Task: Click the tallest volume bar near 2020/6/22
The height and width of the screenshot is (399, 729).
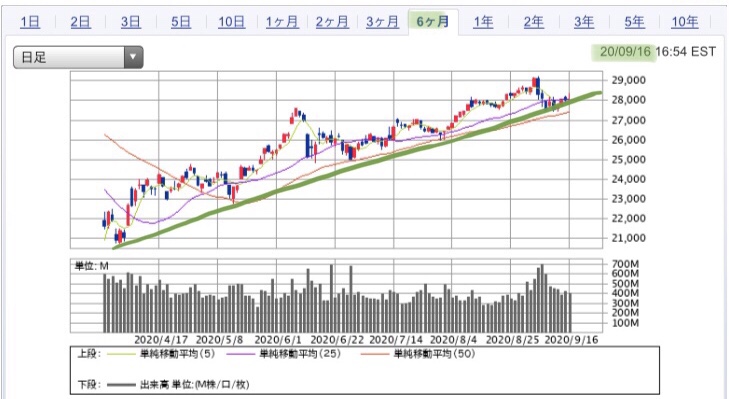Action: pos(331,299)
